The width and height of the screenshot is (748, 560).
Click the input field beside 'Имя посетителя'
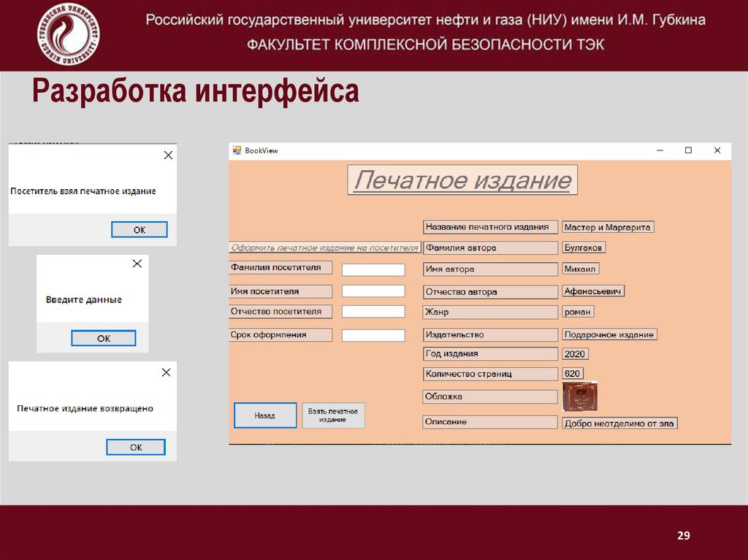375,291
